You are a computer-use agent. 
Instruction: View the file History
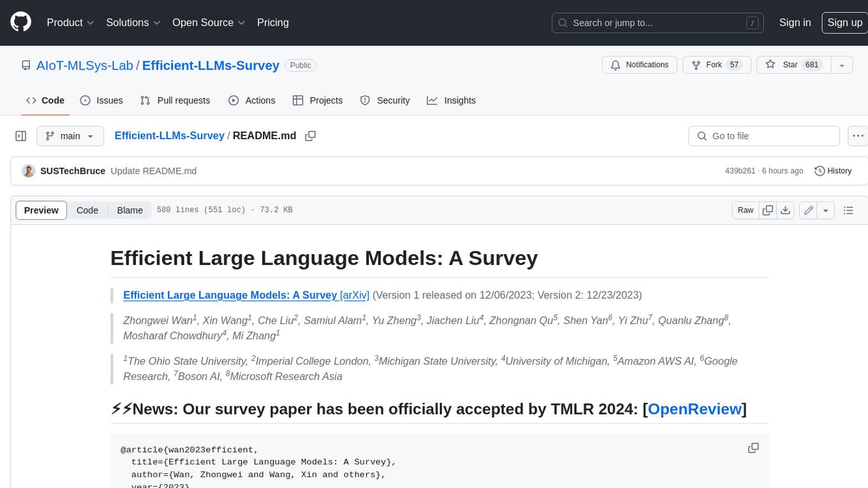click(x=833, y=171)
